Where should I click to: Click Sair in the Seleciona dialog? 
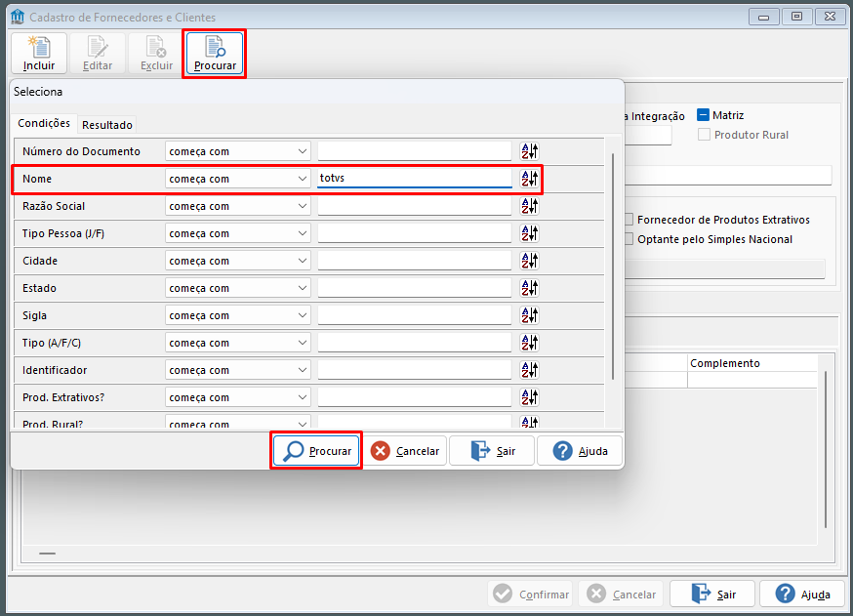tap(492, 451)
